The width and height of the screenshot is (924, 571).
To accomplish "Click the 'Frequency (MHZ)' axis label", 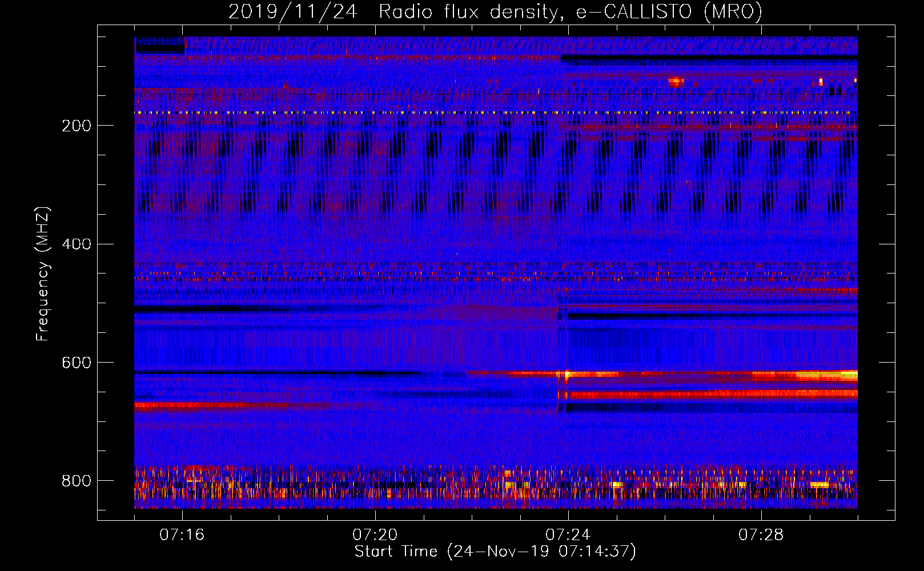I will click(x=43, y=274).
